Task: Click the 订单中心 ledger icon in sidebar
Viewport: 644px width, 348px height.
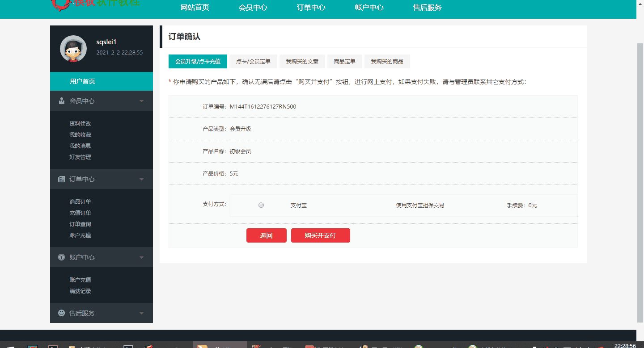Action: click(61, 179)
